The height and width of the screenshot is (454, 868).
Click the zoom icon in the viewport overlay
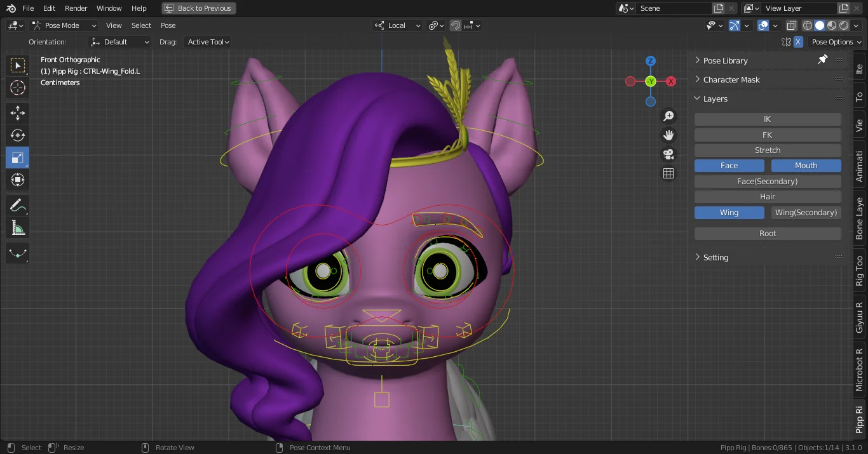[668, 116]
